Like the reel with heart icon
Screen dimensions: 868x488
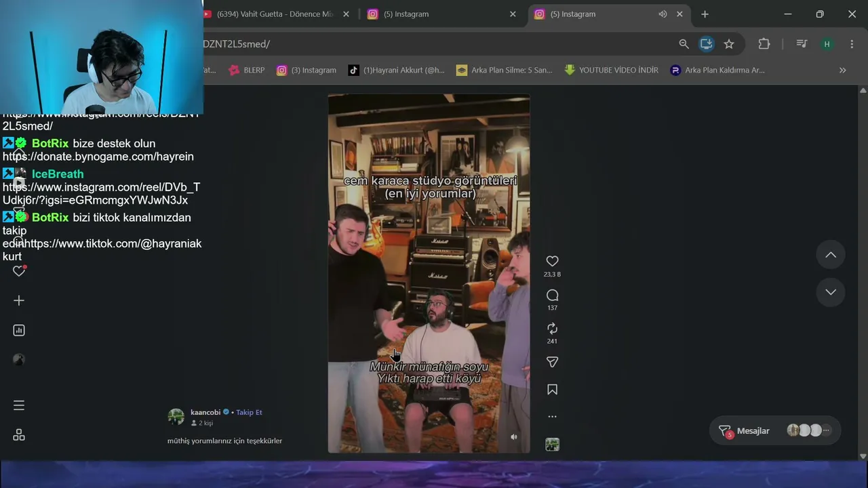click(552, 261)
